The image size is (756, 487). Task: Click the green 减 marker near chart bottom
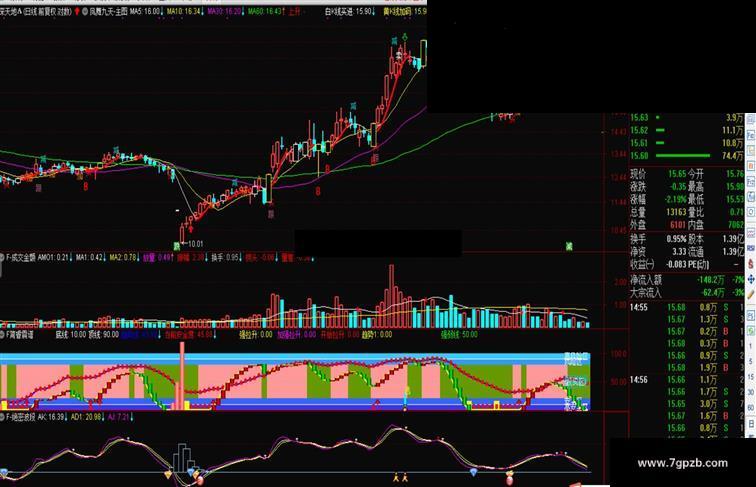(569, 246)
